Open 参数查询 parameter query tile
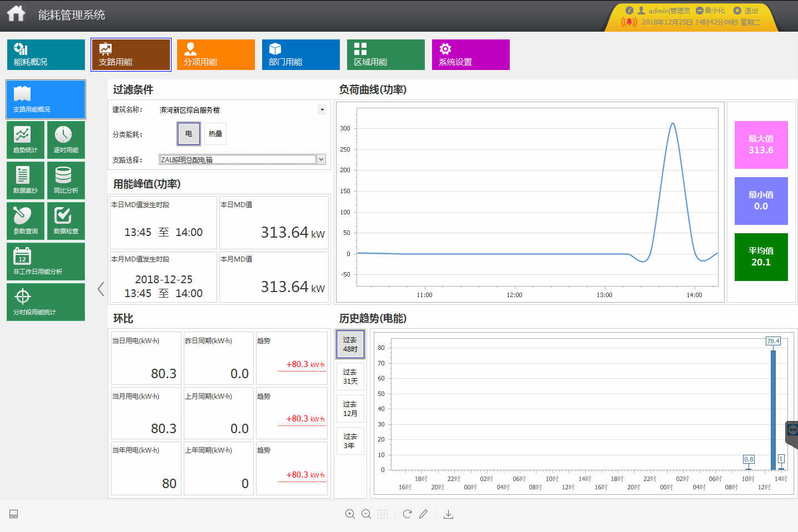The width and height of the screenshot is (798, 532). pos(26,221)
